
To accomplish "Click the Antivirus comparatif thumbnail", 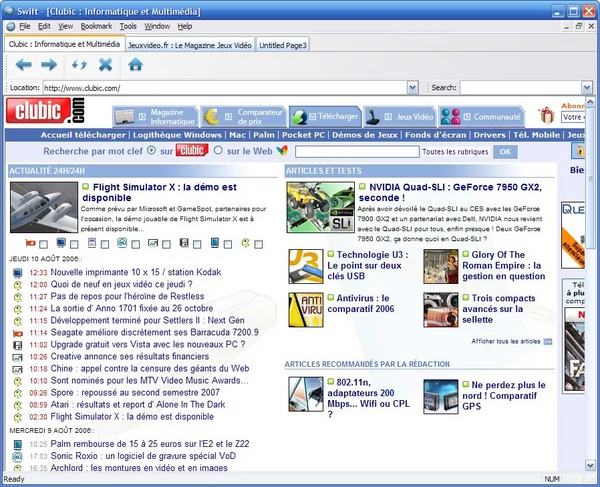I will coord(306,310).
